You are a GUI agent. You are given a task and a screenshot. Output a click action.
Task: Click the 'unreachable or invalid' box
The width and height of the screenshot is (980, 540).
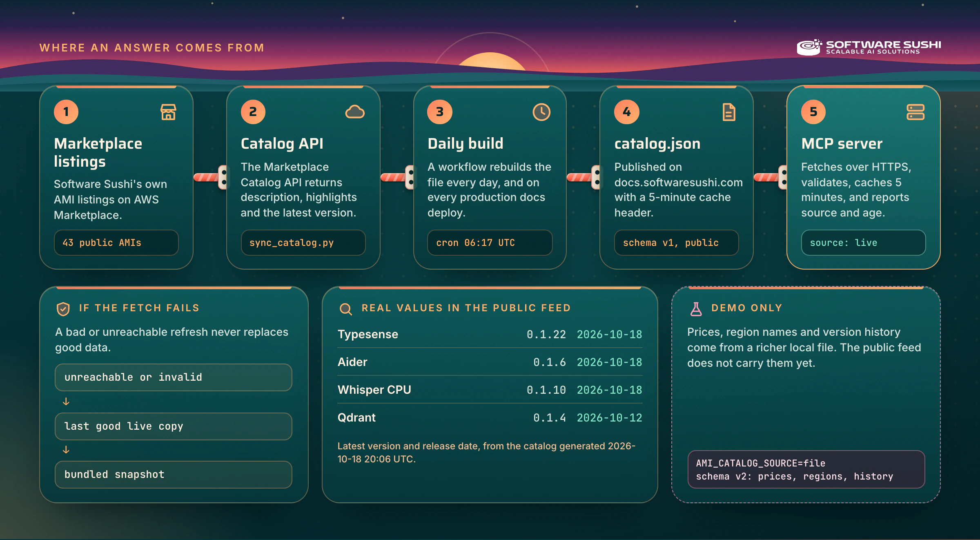tap(174, 377)
